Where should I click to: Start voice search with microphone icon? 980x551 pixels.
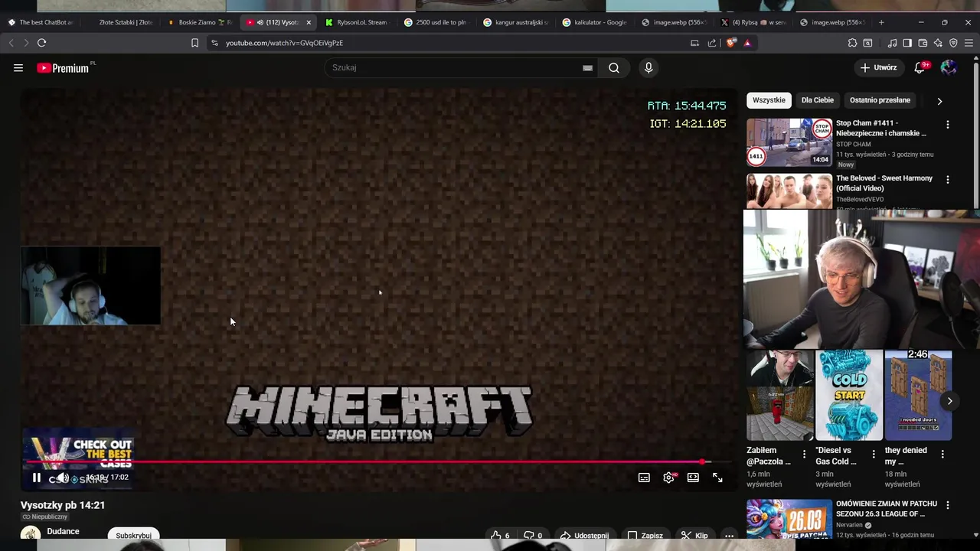648,67
